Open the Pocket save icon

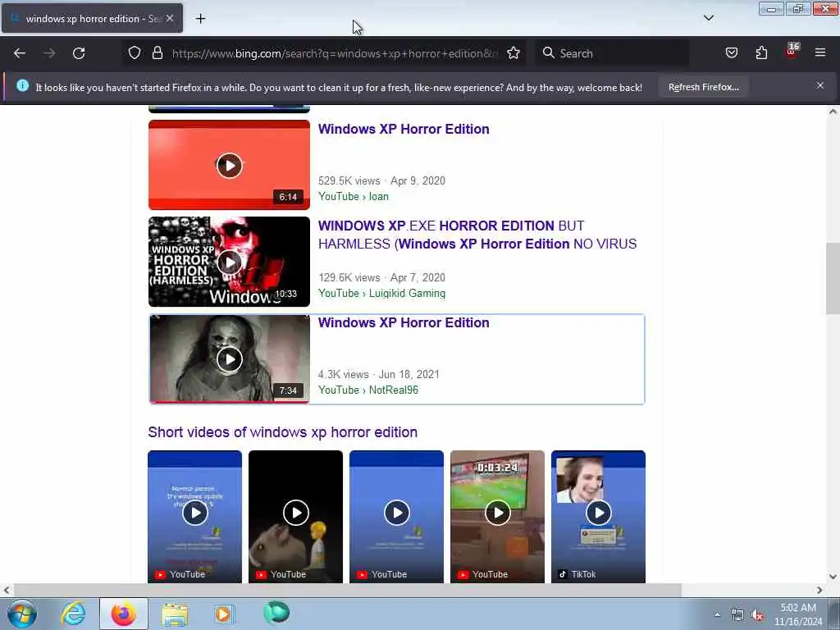[731, 52]
